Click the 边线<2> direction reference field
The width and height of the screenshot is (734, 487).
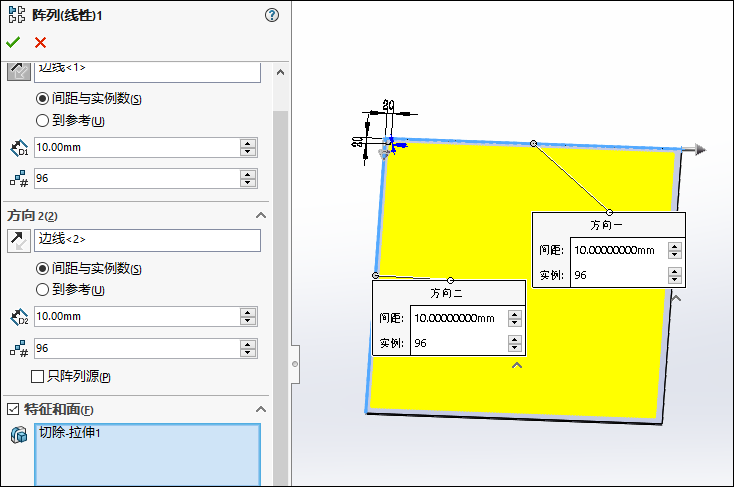[x=146, y=240]
